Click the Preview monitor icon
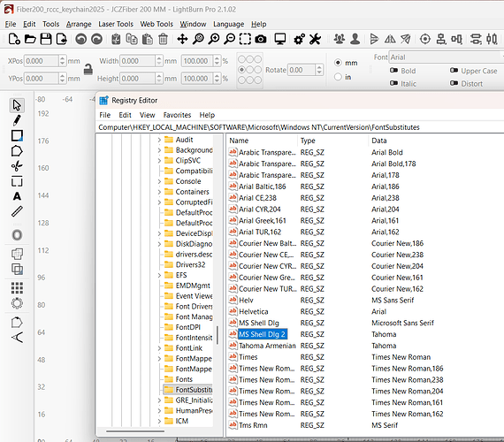Viewport: 504px width, 442px height. coord(280,39)
